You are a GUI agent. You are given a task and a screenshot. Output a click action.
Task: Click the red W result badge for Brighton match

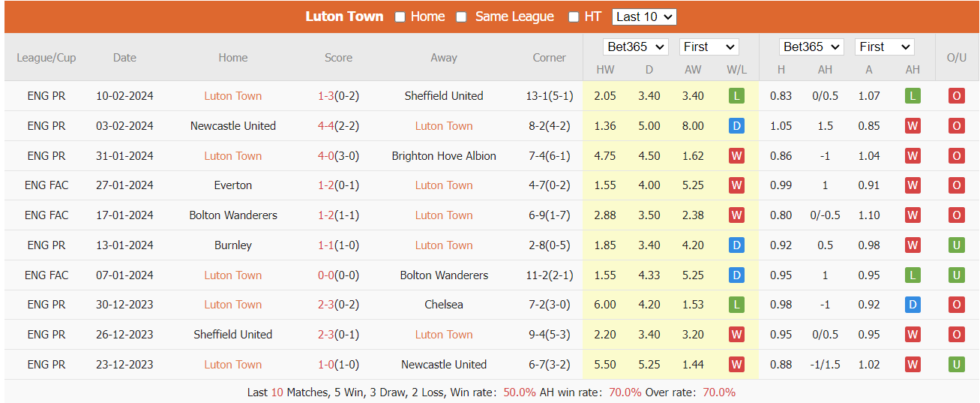736,156
